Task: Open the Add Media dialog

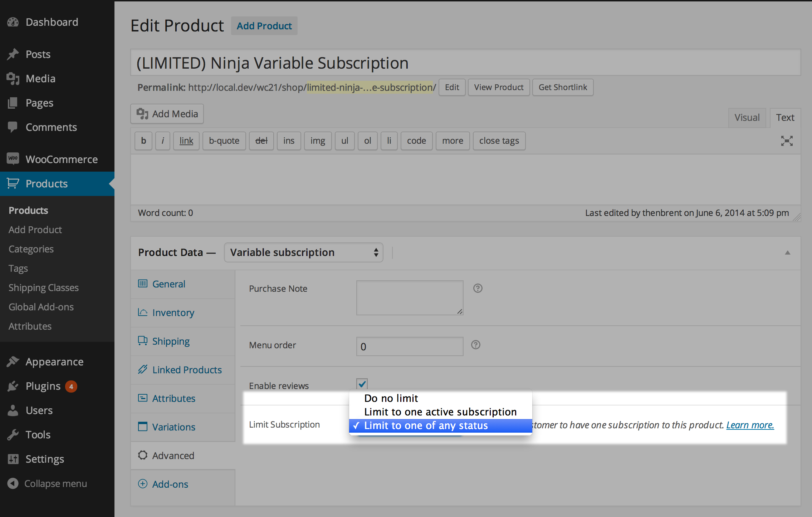Action: [167, 114]
